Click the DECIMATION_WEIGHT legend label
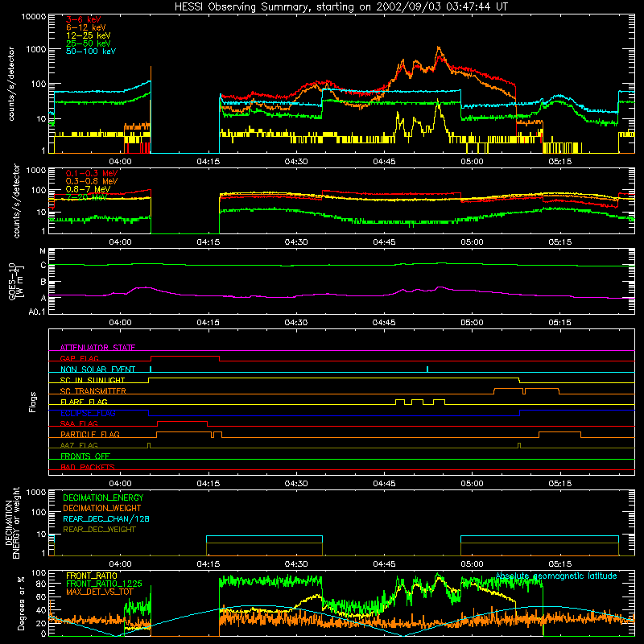 (102, 508)
